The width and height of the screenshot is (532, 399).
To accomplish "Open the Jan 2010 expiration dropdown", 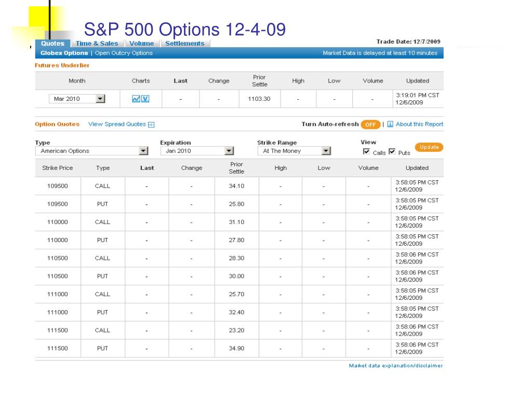I will [197, 151].
